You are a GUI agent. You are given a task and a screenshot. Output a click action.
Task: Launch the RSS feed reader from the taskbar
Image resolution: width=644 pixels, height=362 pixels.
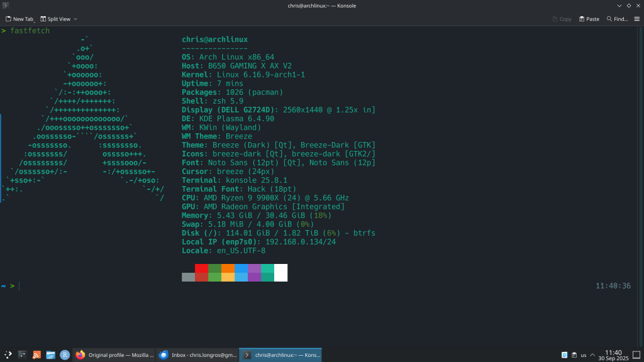click(36, 355)
